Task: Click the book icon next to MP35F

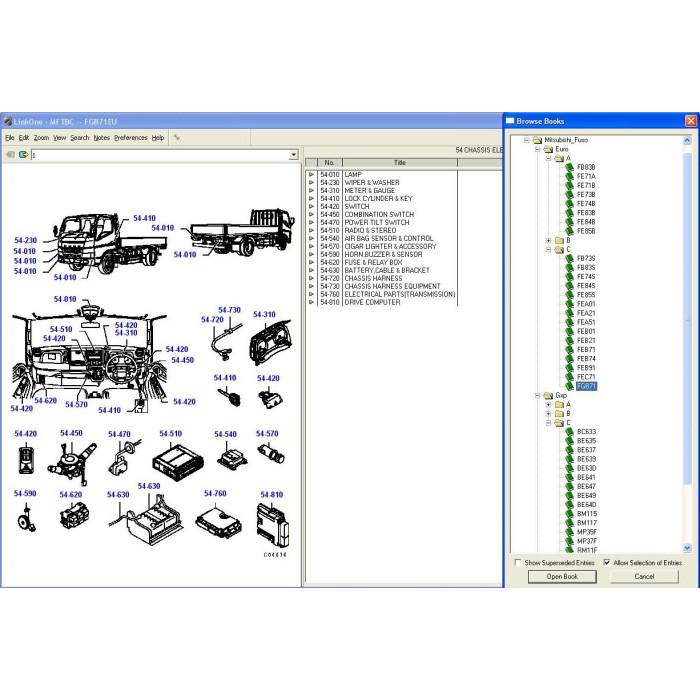Action: (x=569, y=532)
